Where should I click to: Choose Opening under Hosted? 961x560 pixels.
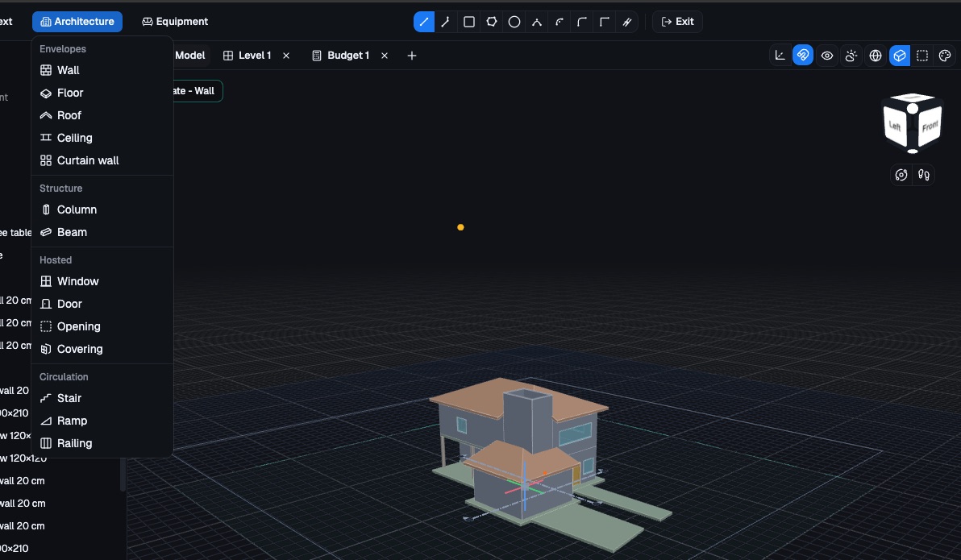tap(102, 327)
